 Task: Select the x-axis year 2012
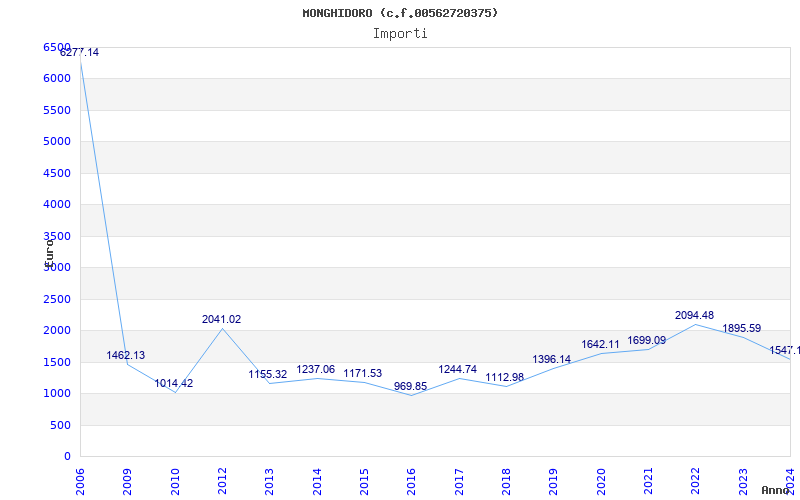click(x=222, y=482)
